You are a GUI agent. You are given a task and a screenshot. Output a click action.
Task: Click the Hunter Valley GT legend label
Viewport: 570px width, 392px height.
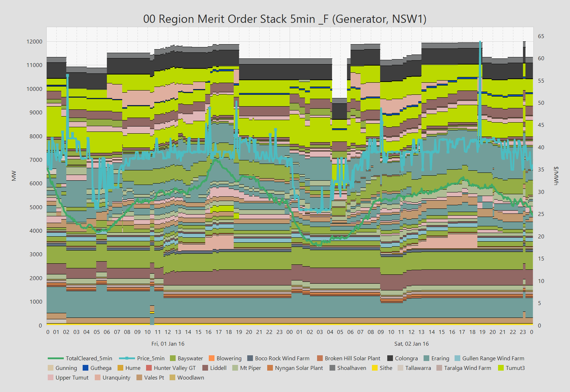coord(175,368)
